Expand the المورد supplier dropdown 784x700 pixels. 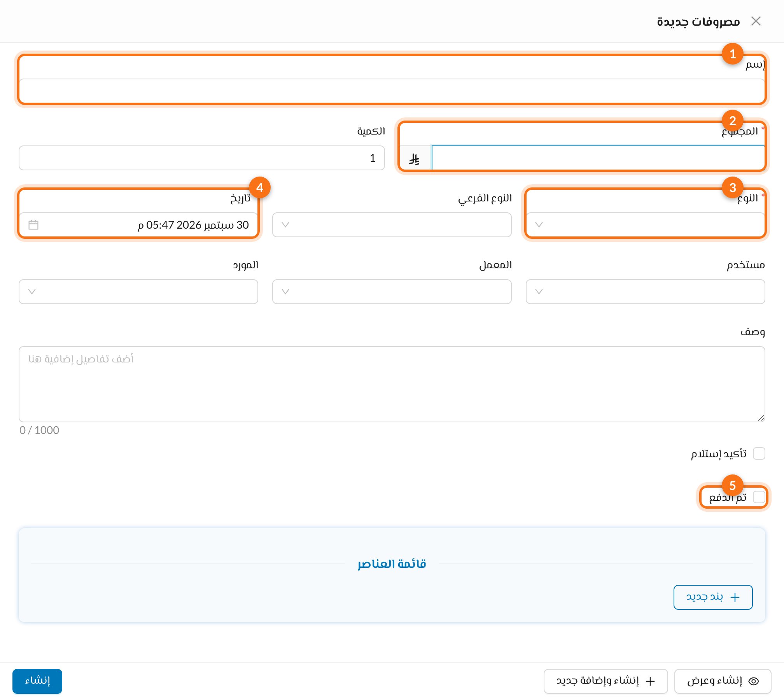[x=138, y=292]
